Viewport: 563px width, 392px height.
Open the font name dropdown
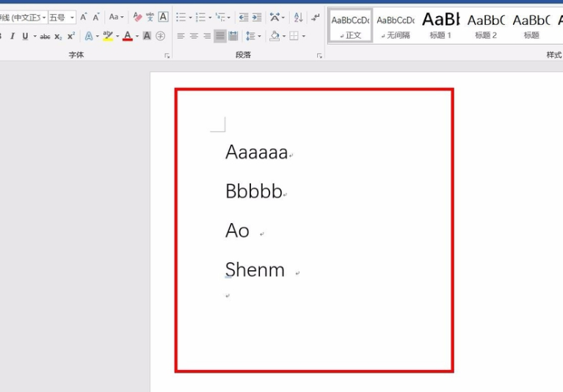44,18
